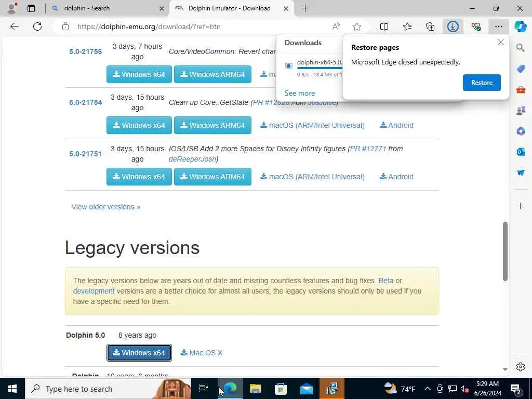Go back to the previous page
This screenshot has height=399, width=532.
coord(14,26)
